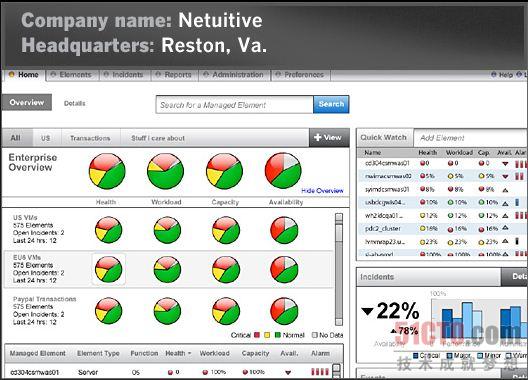Click the Search for a Managed Element field
Viewport: 528px width, 380px height.
[x=234, y=105]
